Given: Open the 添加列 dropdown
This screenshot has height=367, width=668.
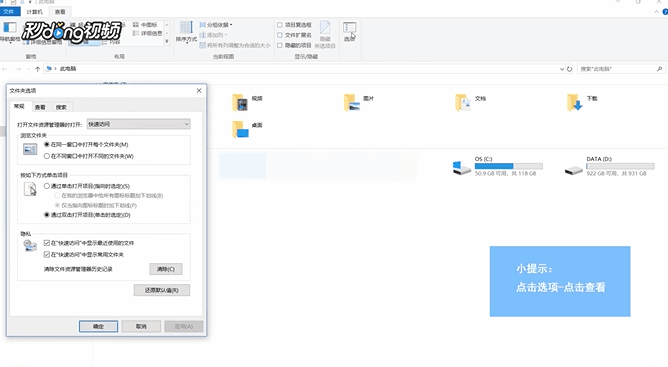Looking at the screenshot, I should click(213, 35).
